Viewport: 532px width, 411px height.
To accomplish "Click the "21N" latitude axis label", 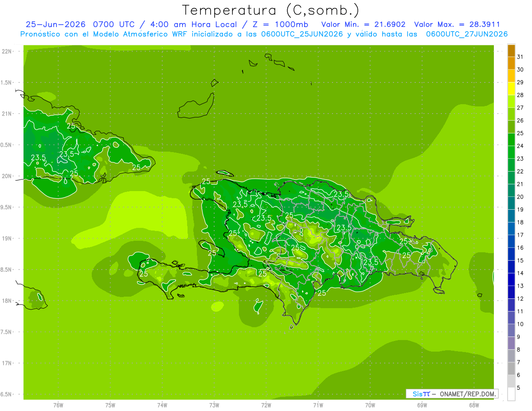I will click(x=7, y=114).
